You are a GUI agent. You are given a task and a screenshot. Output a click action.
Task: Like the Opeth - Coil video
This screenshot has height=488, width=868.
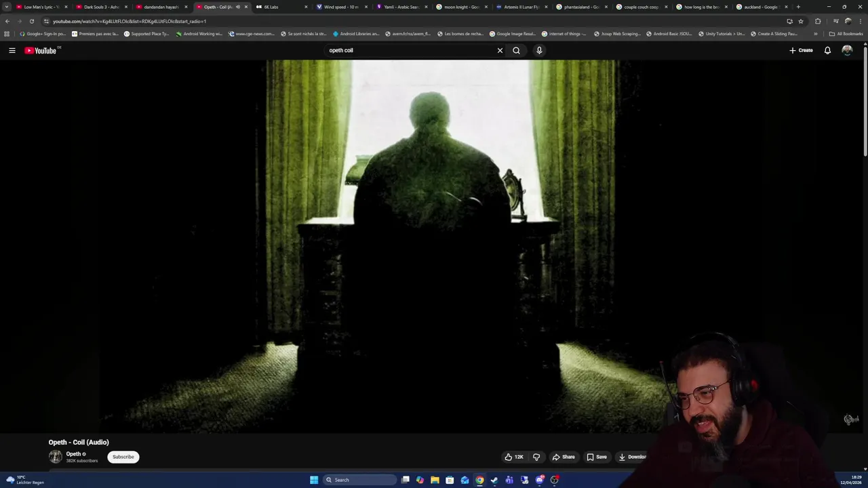tap(514, 457)
